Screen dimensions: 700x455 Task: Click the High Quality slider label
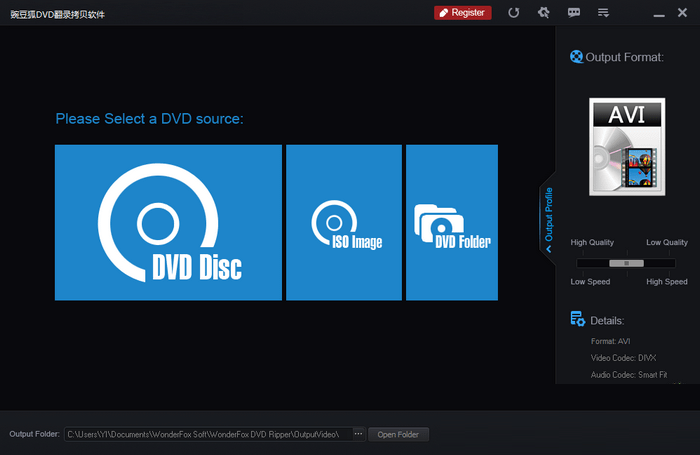click(x=592, y=243)
